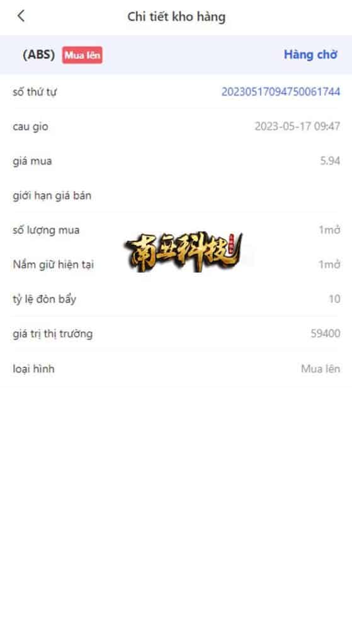Image resolution: width=352 pixels, height=644 pixels.
Task: Select the tỷ lệ đòn bẩy value 10
Action: point(334,299)
